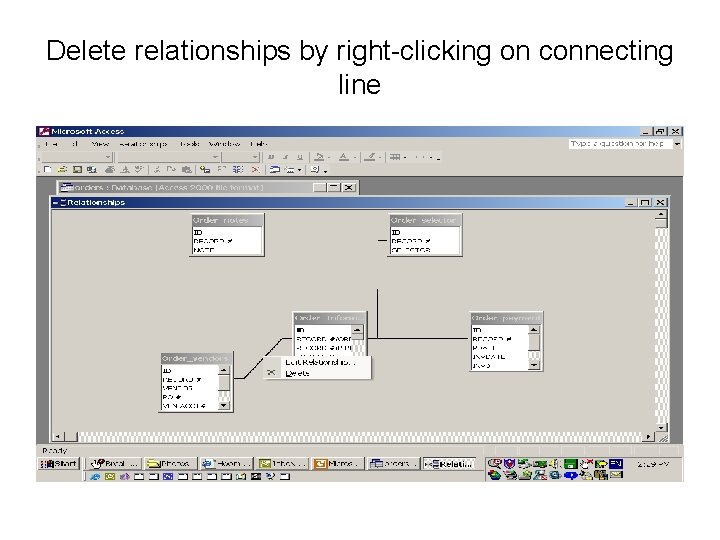Open the Tools menu
The height and width of the screenshot is (540, 720).
tap(190, 144)
